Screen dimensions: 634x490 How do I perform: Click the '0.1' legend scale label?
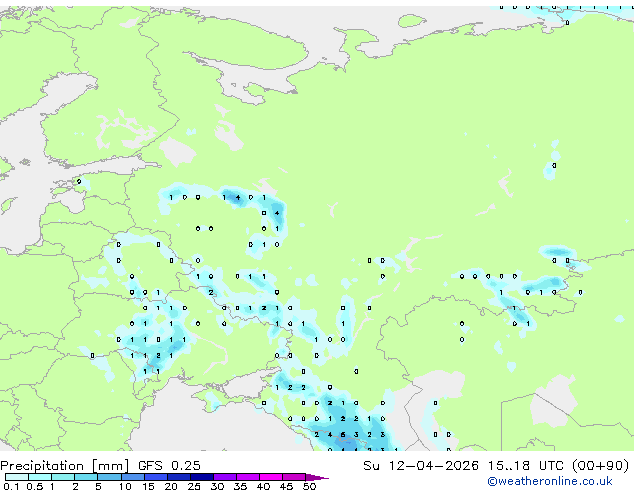[x=11, y=486]
